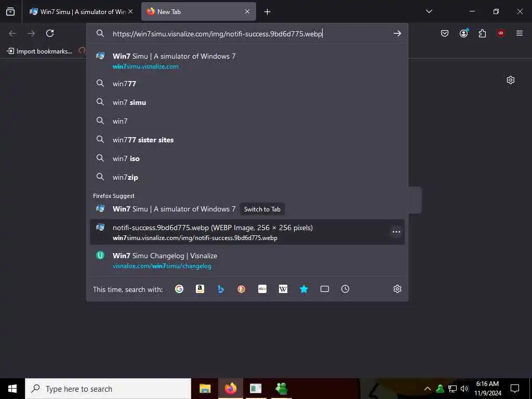Search in open Tabs icon
532x399 pixels.
click(x=324, y=289)
